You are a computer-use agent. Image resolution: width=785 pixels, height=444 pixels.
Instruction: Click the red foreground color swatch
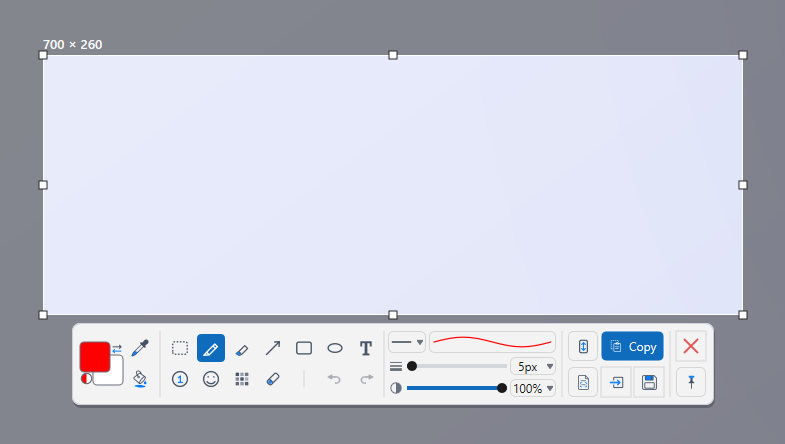point(95,356)
